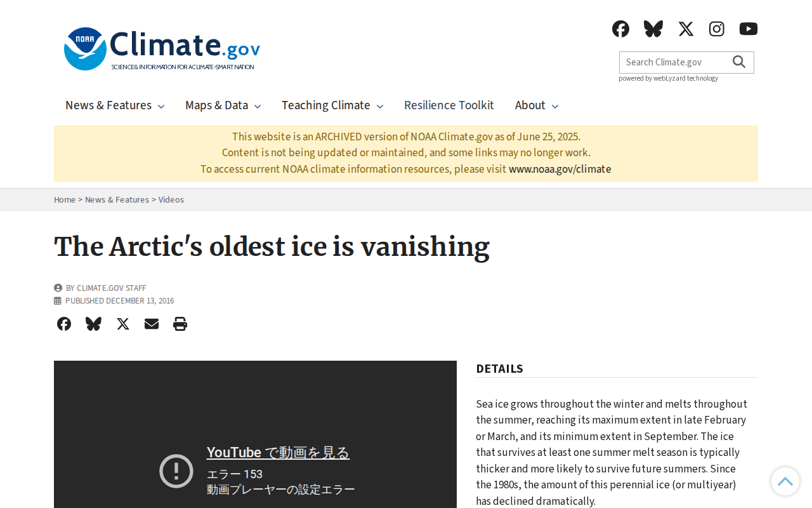Image resolution: width=812 pixels, height=508 pixels.
Task: Click the search magnifier icon
Action: click(x=739, y=62)
